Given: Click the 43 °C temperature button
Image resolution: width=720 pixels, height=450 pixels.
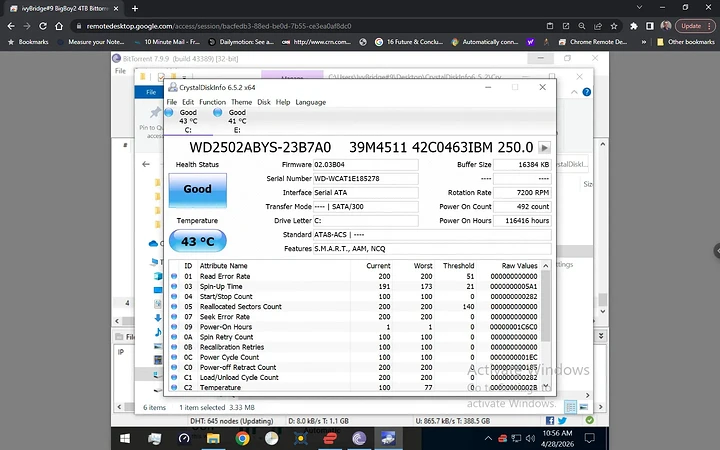Looking at the screenshot, I should [x=197, y=241].
